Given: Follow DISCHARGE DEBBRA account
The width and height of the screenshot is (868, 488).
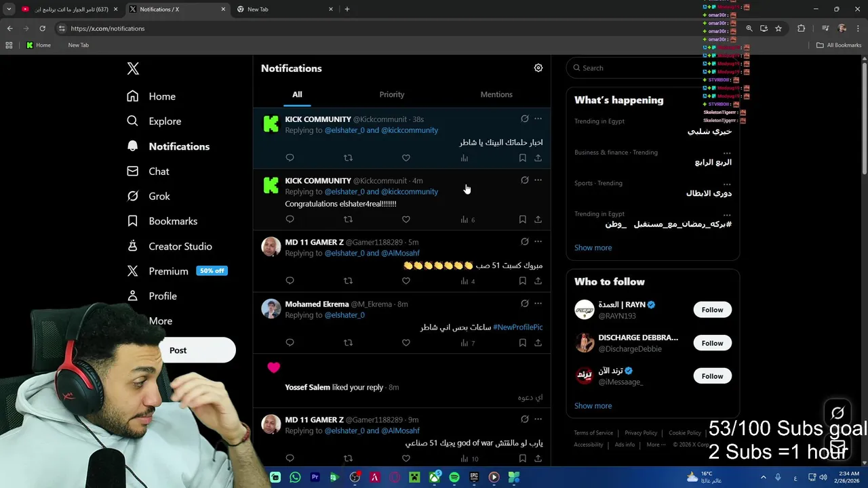Looking at the screenshot, I should [x=712, y=343].
